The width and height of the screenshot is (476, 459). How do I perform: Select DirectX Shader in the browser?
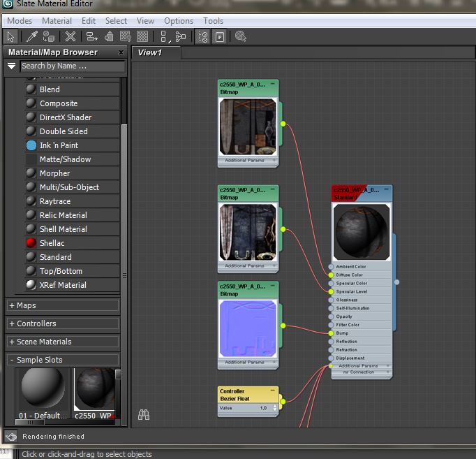pos(73,117)
